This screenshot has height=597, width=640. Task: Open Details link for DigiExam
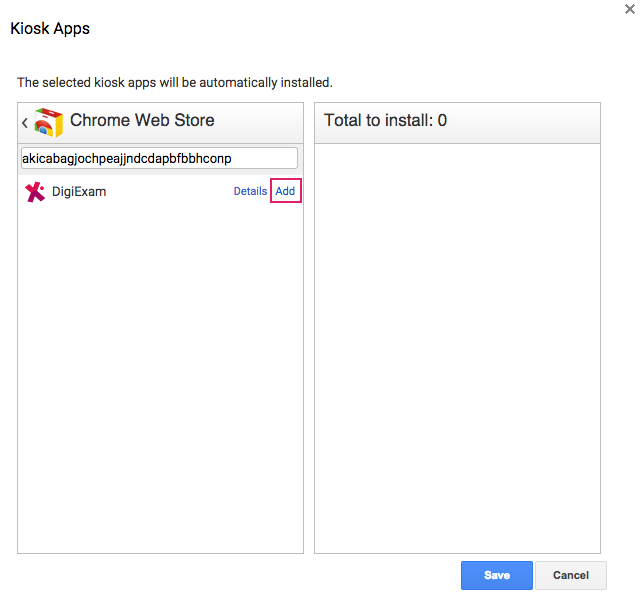coord(250,191)
